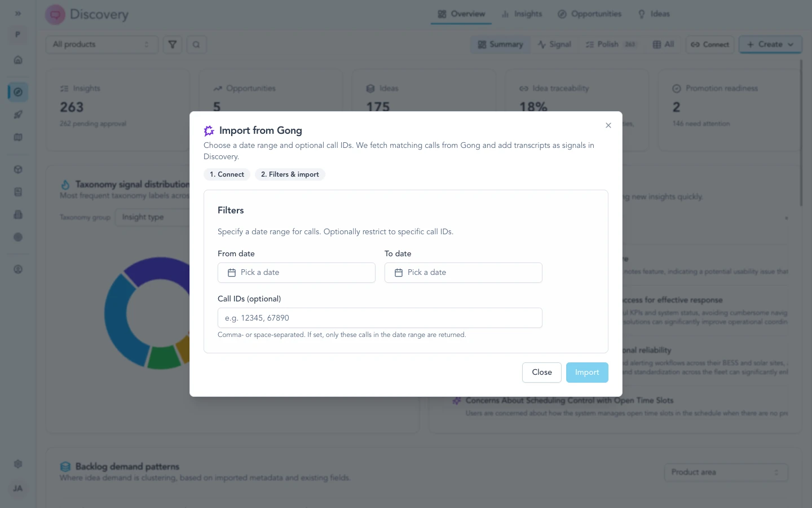Click the search magnifier icon
812x508 pixels.
point(196,45)
